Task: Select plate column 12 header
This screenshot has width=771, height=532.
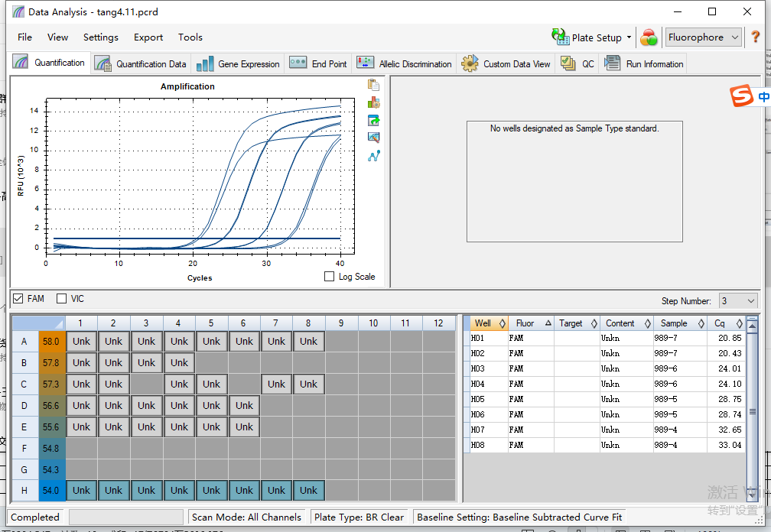Action: click(438, 323)
